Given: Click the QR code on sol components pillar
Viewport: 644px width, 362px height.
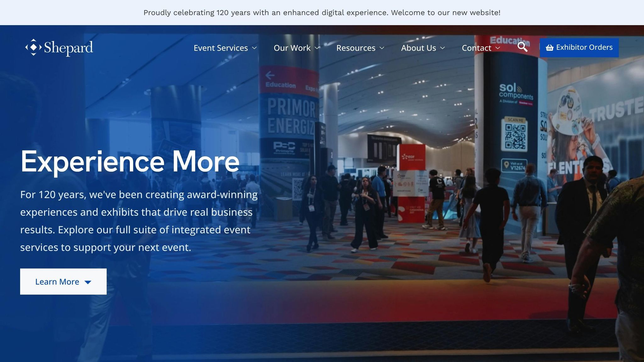Looking at the screenshot, I should 515,136.
